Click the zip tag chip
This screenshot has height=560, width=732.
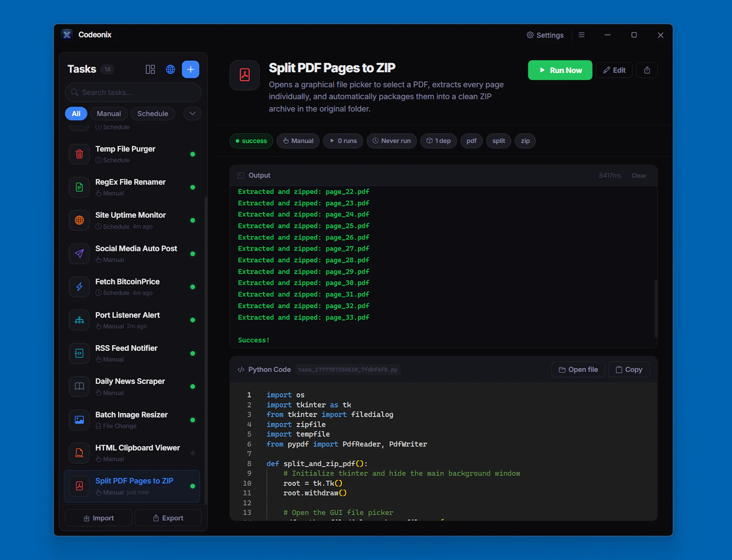[x=525, y=141]
